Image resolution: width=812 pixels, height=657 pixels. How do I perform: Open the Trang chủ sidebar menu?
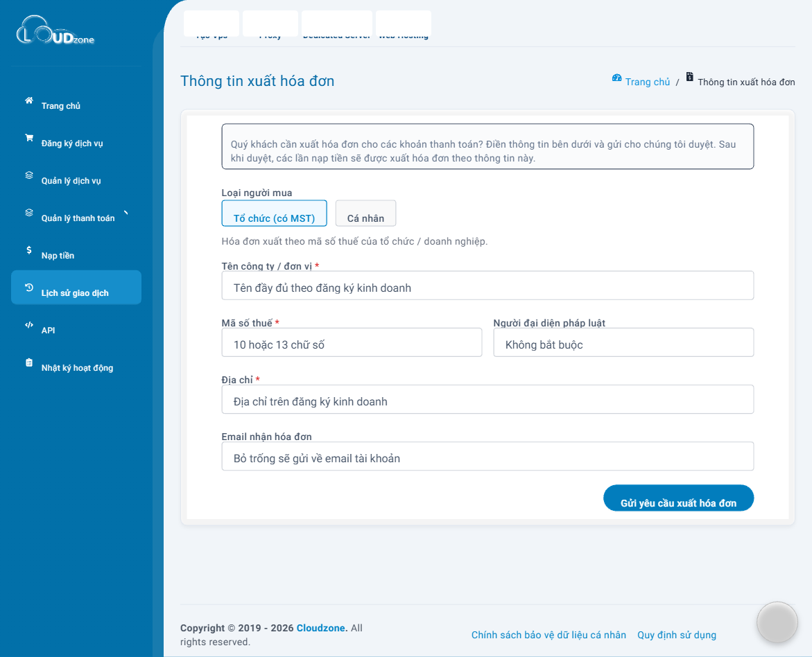pyautogui.click(x=76, y=105)
